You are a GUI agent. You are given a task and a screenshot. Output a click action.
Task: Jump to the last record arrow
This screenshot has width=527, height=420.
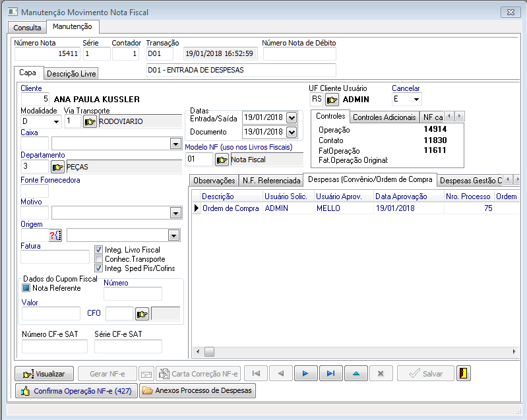pos(330,374)
